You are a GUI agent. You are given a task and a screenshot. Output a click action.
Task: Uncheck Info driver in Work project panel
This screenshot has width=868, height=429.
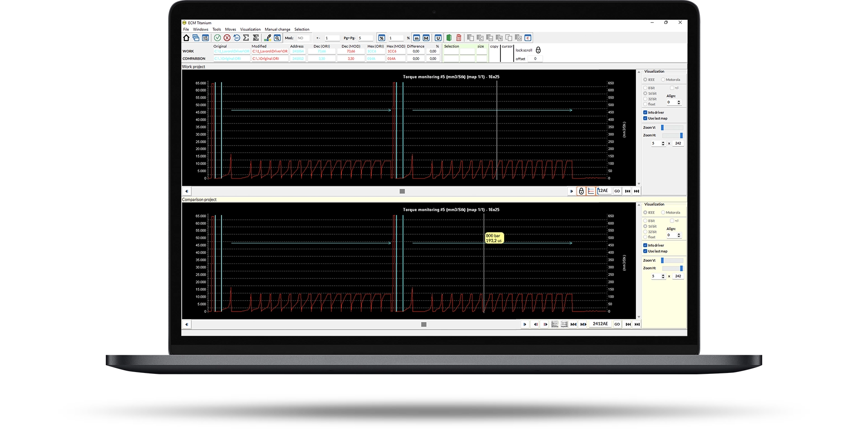point(645,113)
